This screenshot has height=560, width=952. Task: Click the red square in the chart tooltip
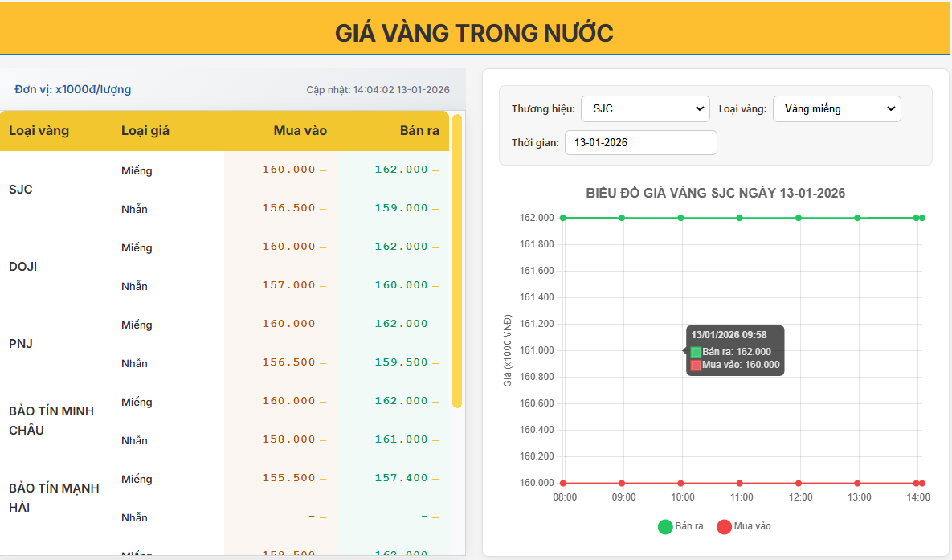click(x=694, y=364)
